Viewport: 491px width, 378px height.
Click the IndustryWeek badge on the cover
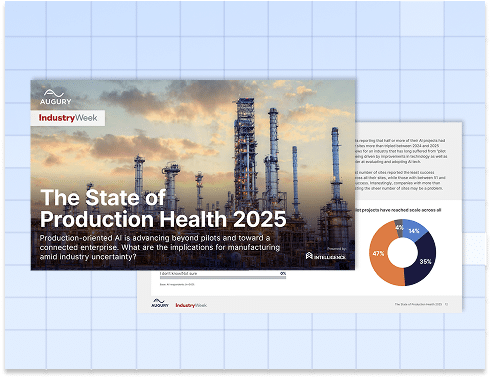[68, 118]
